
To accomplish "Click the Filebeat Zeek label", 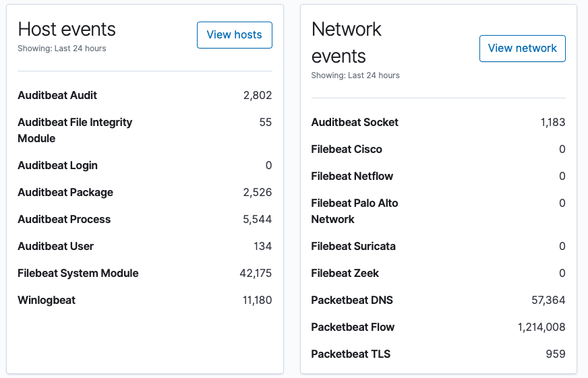I will click(345, 273).
